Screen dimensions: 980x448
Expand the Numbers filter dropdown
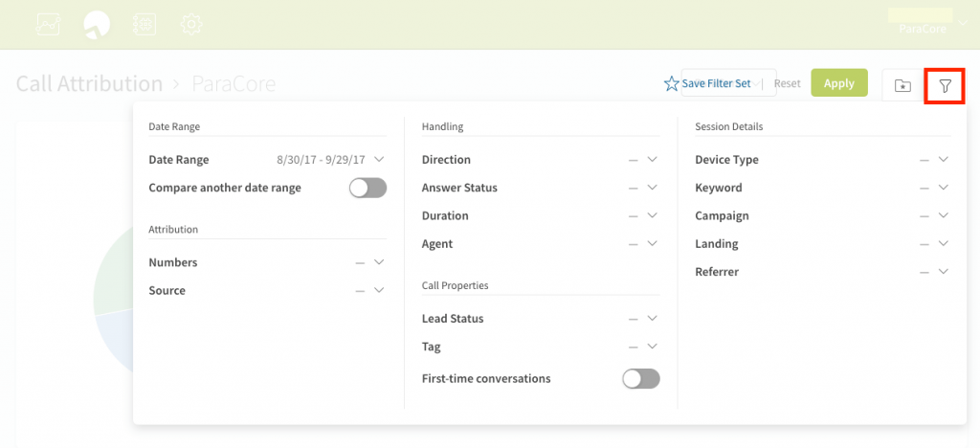tap(379, 262)
